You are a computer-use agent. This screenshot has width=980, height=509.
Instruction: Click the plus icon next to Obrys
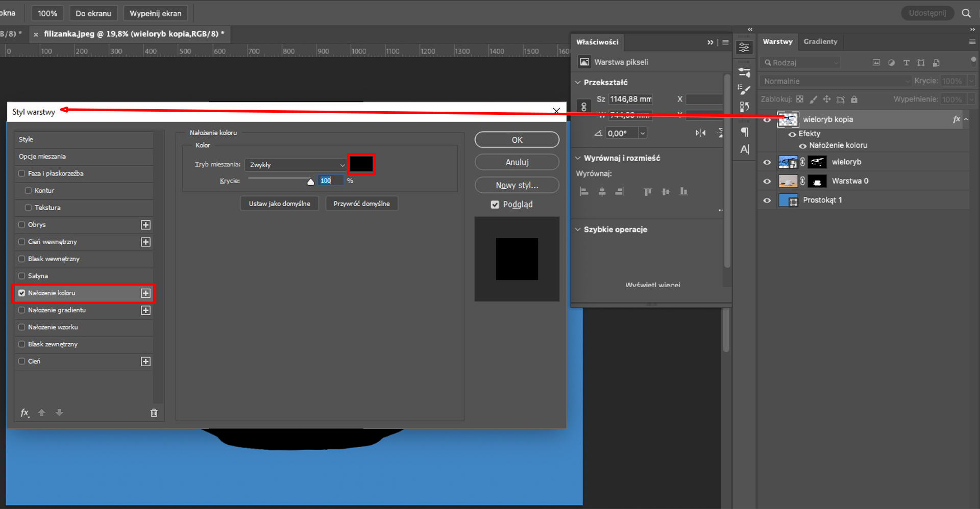(146, 225)
